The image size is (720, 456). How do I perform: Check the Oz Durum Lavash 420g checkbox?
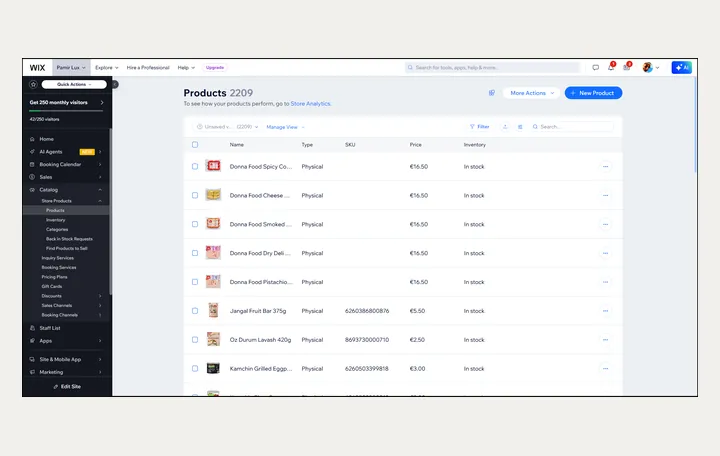coord(195,340)
